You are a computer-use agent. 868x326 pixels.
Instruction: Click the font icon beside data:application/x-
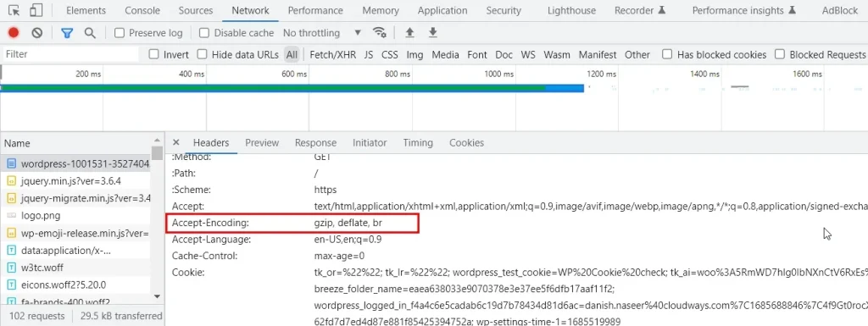coord(12,251)
